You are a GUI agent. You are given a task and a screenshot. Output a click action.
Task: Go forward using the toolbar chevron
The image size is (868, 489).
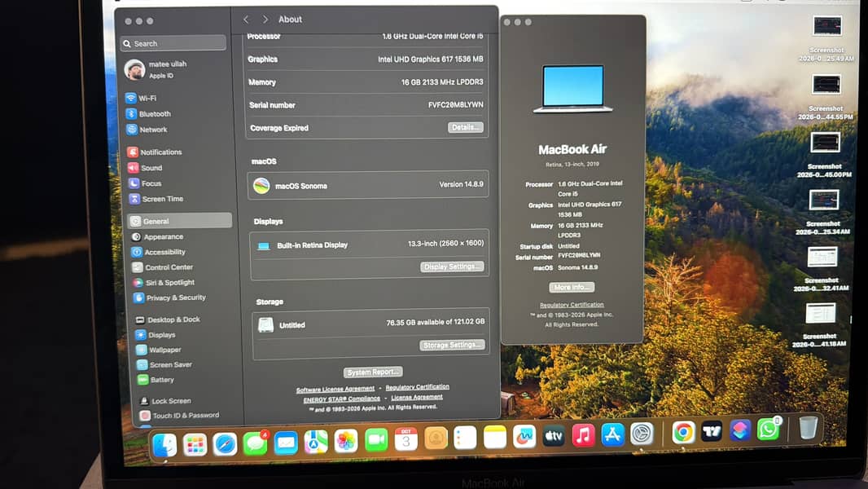click(x=265, y=20)
